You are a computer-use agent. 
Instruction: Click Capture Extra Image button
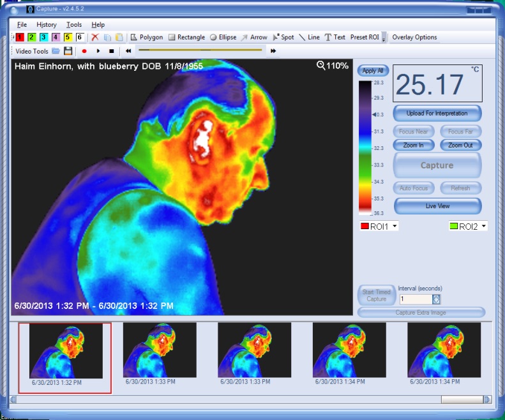(421, 312)
